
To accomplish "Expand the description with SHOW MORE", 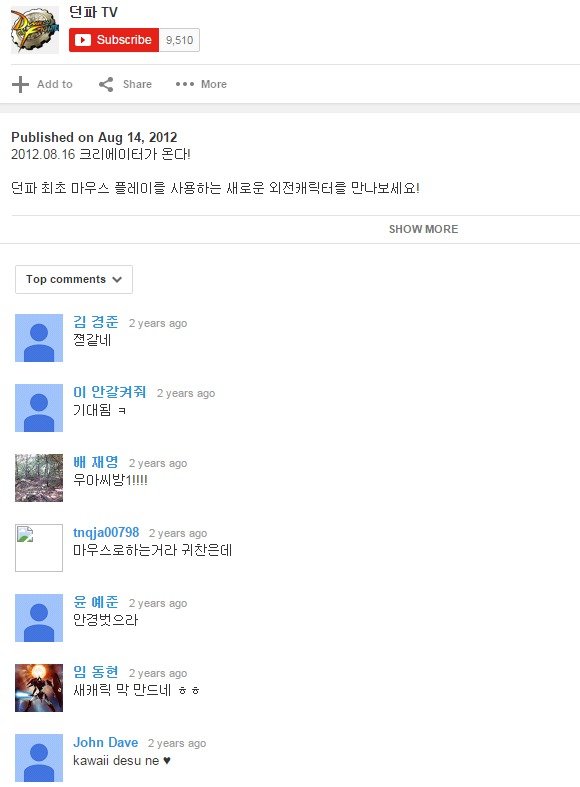I will click(423, 229).
